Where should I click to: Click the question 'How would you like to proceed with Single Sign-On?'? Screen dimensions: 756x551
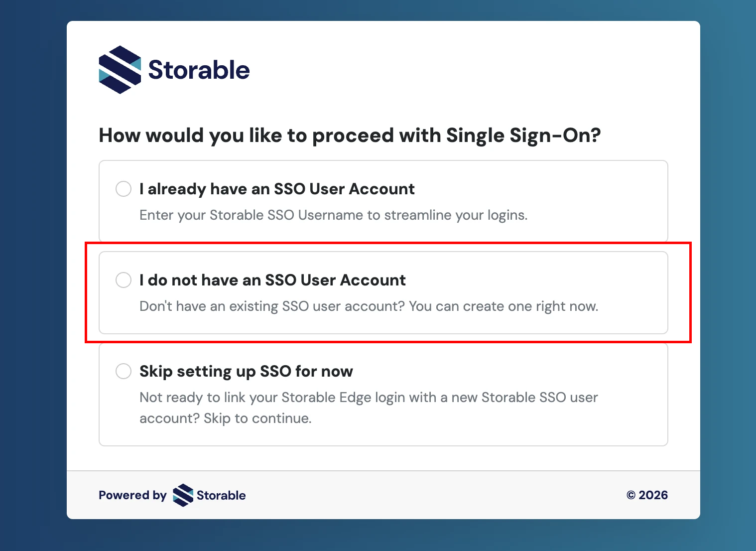point(349,135)
